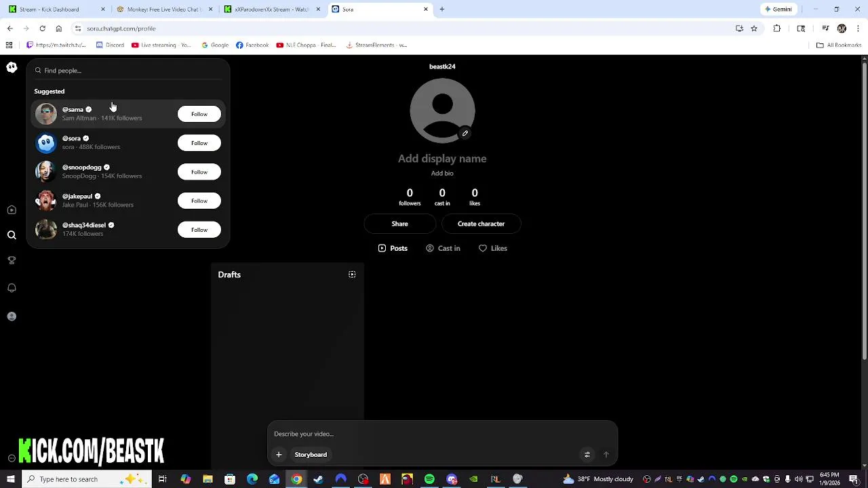Open the notifications bell in Sora sidebar
The width and height of the screenshot is (868, 488).
click(x=12, y=288)
